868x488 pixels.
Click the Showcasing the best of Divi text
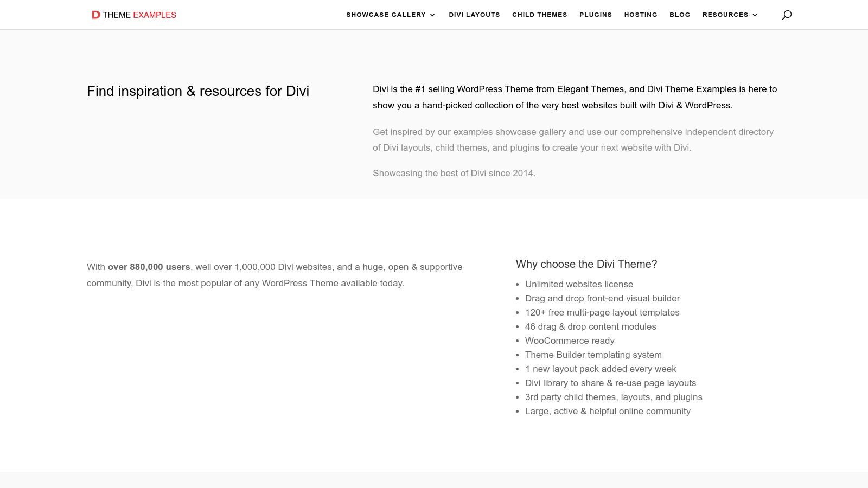coord(454,173)
